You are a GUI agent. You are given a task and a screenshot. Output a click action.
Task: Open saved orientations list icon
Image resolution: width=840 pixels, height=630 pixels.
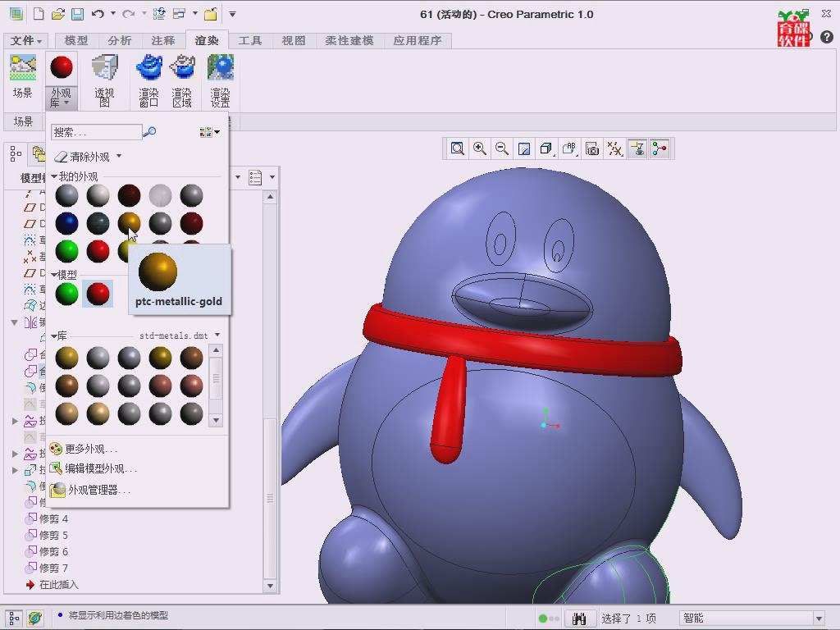coord(569,148)
